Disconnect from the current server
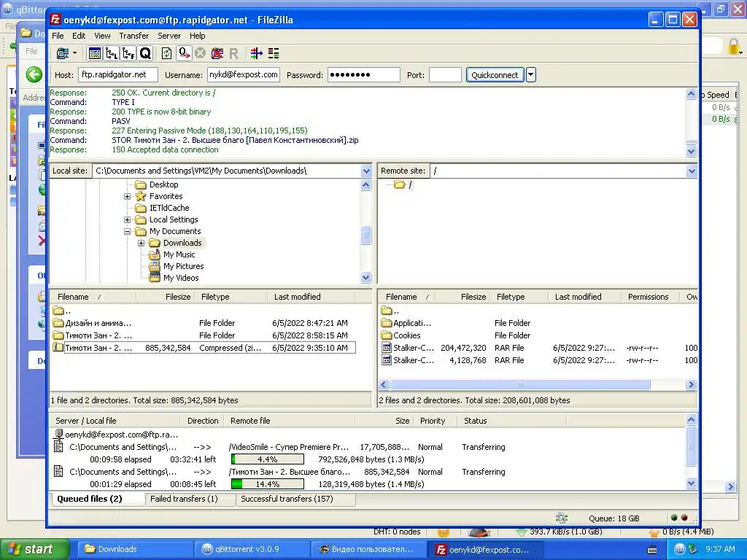The width and height of the screenshot is (747, 560). click(217, 53)
